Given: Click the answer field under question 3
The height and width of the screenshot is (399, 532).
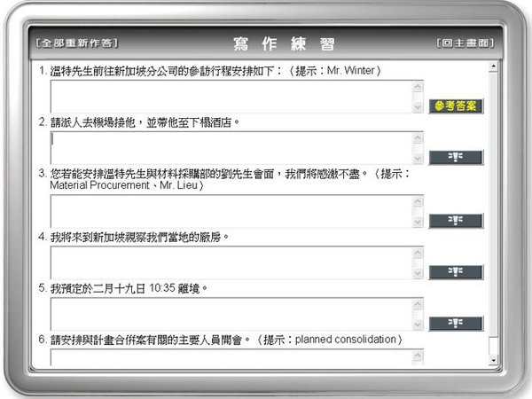Looking at the screenshot, I should [x=231, y=211].
